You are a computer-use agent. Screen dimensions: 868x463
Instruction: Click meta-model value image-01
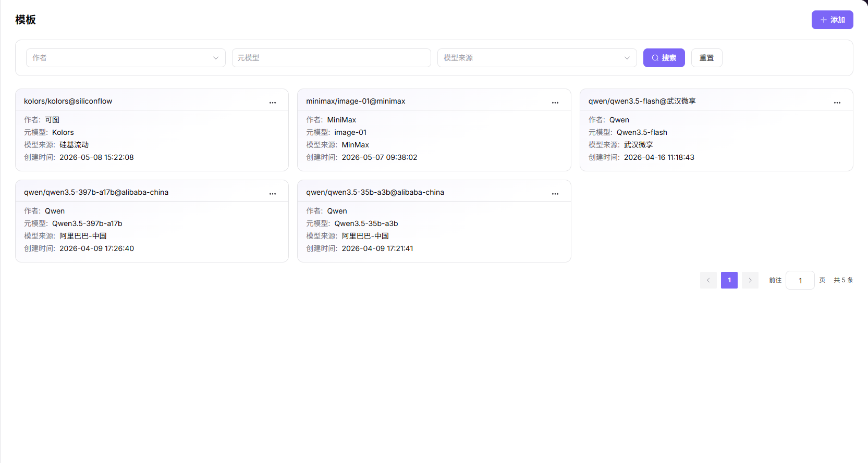tap(350, 132)
